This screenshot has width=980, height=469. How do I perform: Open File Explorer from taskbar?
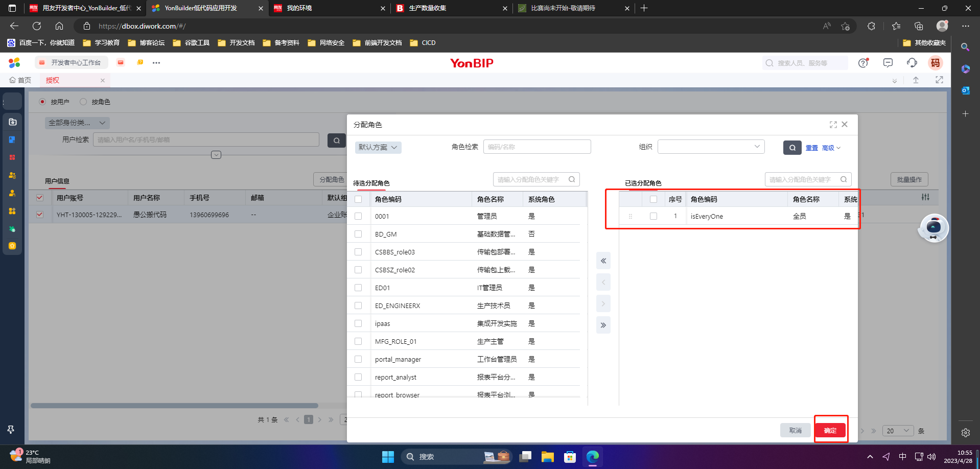547,457
